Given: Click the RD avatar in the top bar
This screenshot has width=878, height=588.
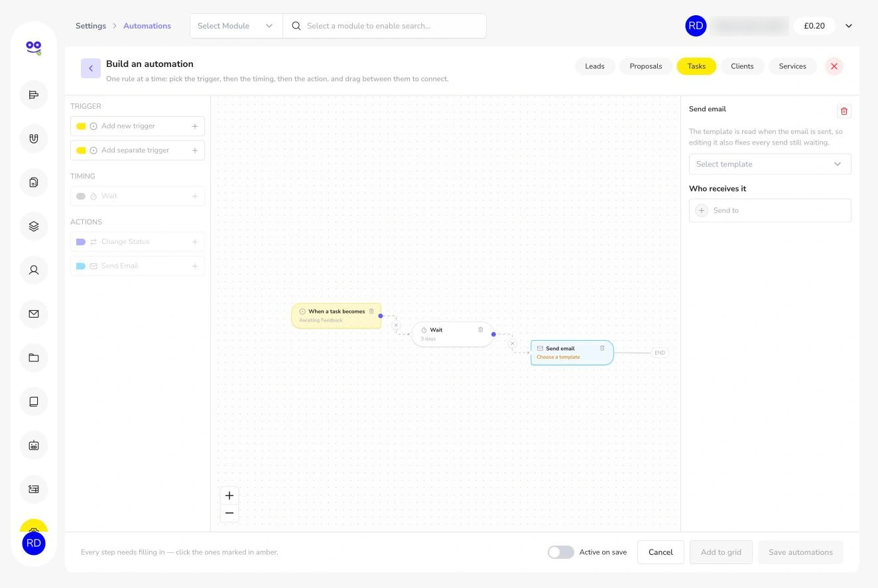Looking at the screenshot, I should coord(696,26).
